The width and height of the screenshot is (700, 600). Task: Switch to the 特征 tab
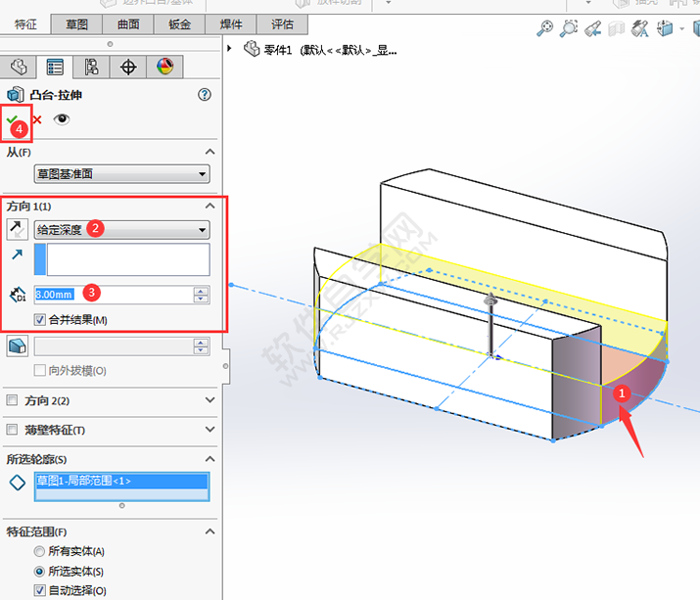pyautogui.click(x=25, y=24)
